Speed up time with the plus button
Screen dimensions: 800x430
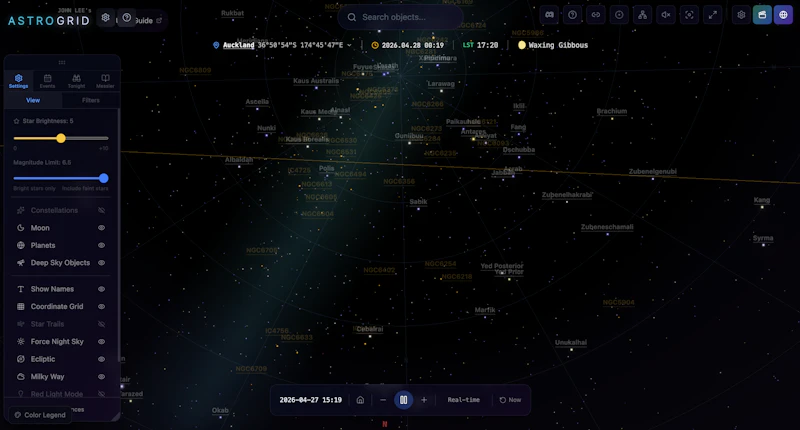tap(424, 400)
